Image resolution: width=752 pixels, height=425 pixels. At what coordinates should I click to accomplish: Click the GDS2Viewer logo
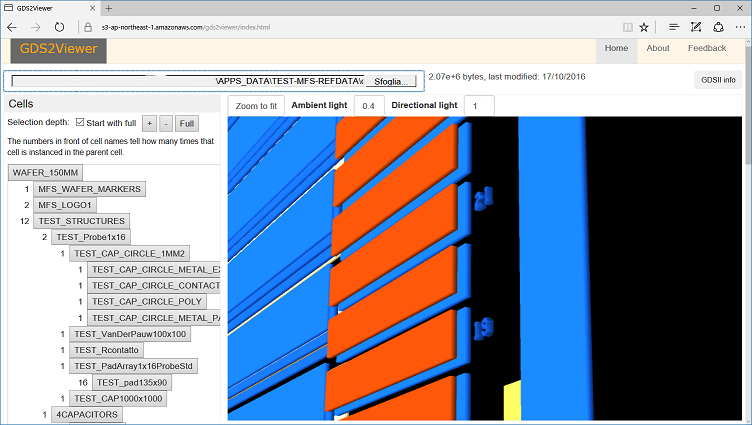59,51
